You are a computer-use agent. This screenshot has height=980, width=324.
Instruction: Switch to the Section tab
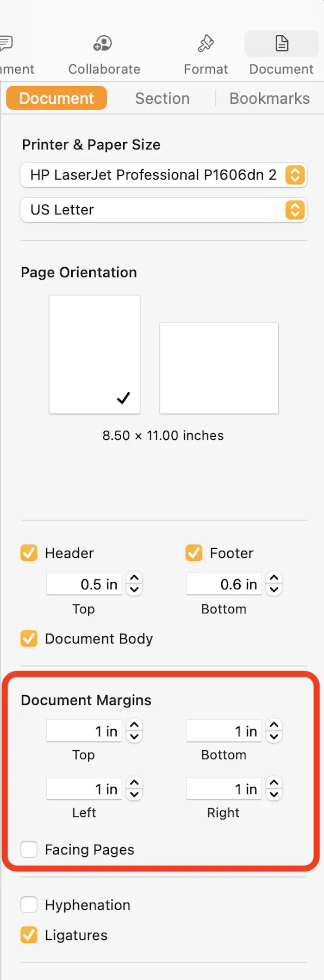[162, 99]
